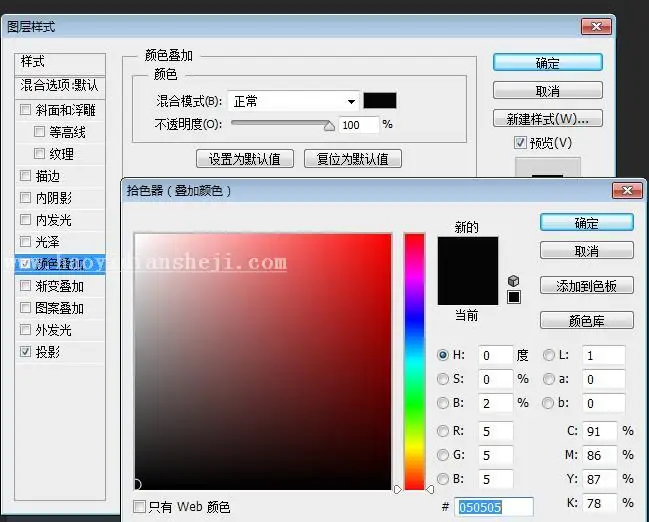Select the 描边 style entry label
The height and width of the screenshot is (522, 649).
(48, 176)
